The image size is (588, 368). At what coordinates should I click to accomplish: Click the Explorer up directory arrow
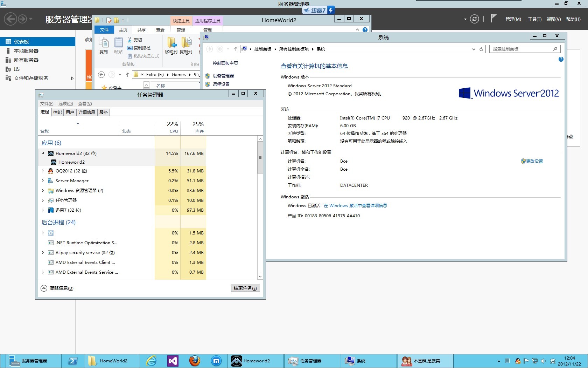point(128,74)
